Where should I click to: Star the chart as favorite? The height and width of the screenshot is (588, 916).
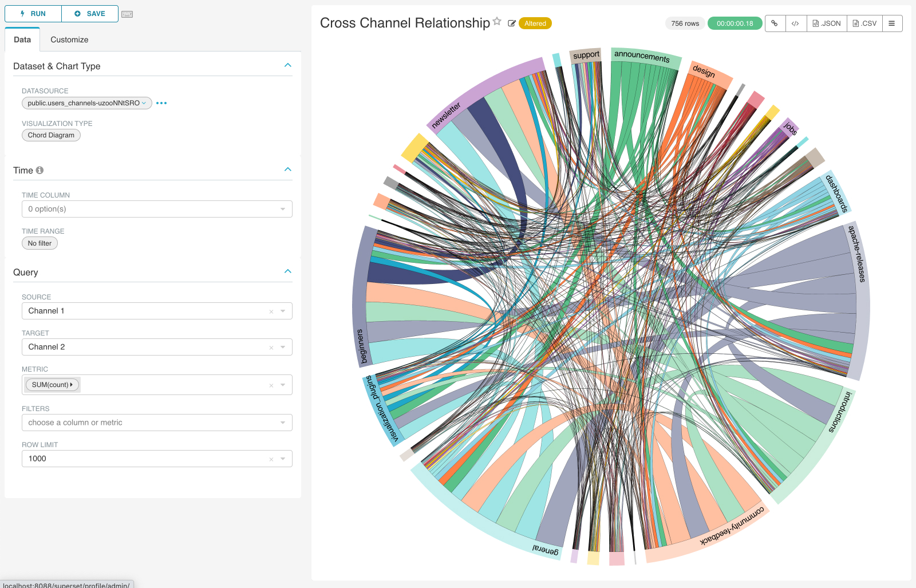pyautogui.click(x=497, y=22)
